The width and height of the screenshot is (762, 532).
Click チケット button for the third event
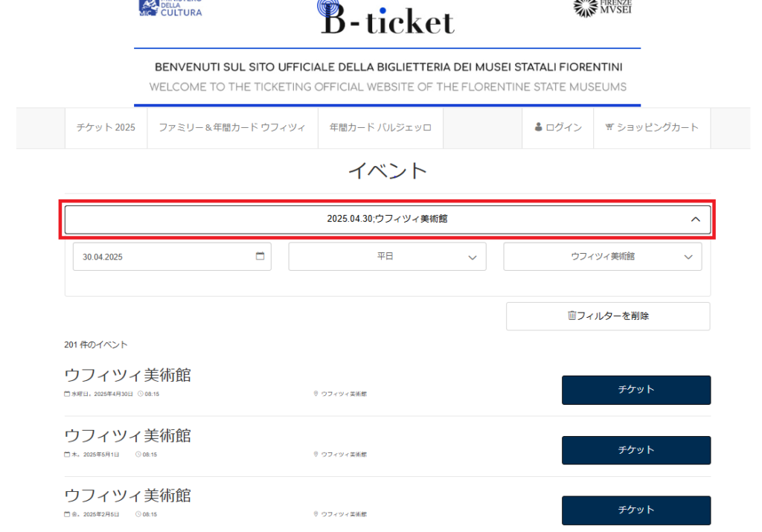point(636,510)
